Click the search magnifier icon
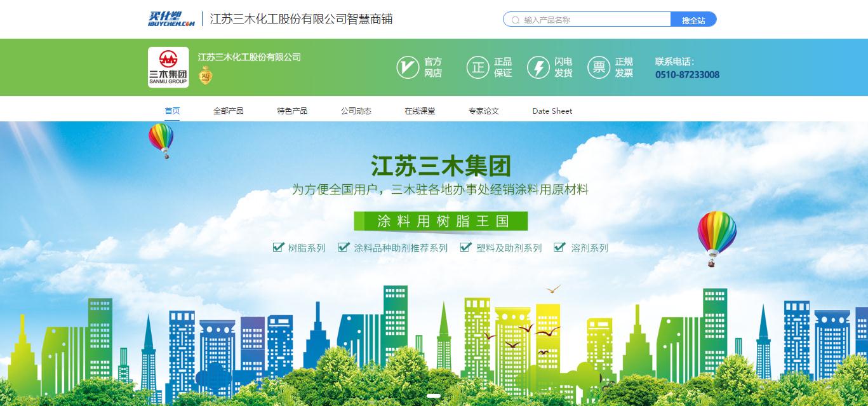Viewport: 868px width, 406px height. click(x=516, y=20)
